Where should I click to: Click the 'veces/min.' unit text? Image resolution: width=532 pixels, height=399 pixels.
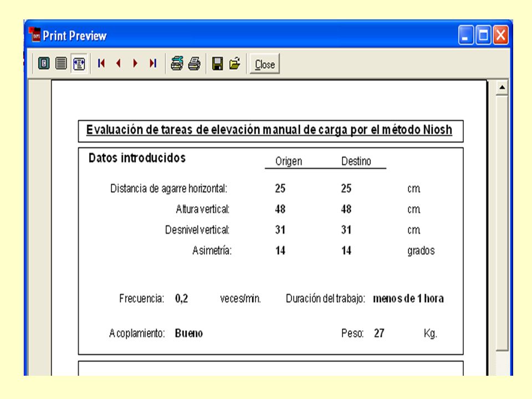[241, 299]
